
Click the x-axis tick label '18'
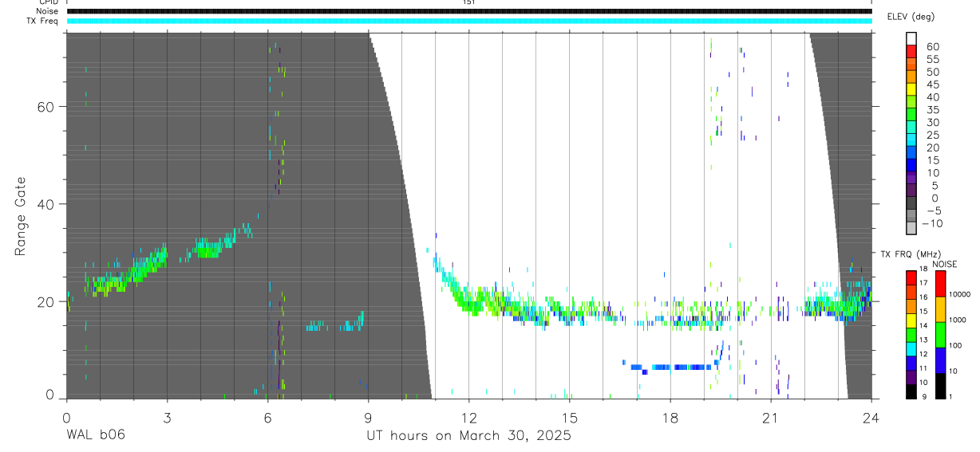coord(670,417)
